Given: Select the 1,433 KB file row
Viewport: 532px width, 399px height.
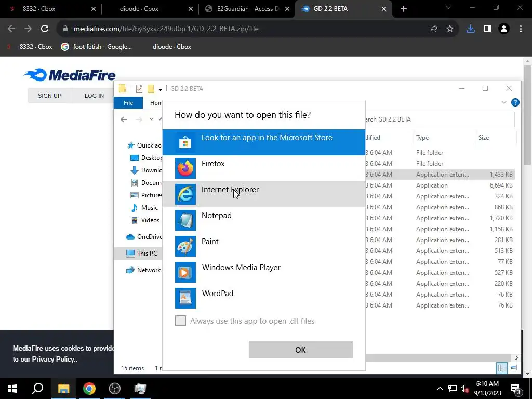Looking at the screenshot, I should pyautogui.click(x=440, y=175).
